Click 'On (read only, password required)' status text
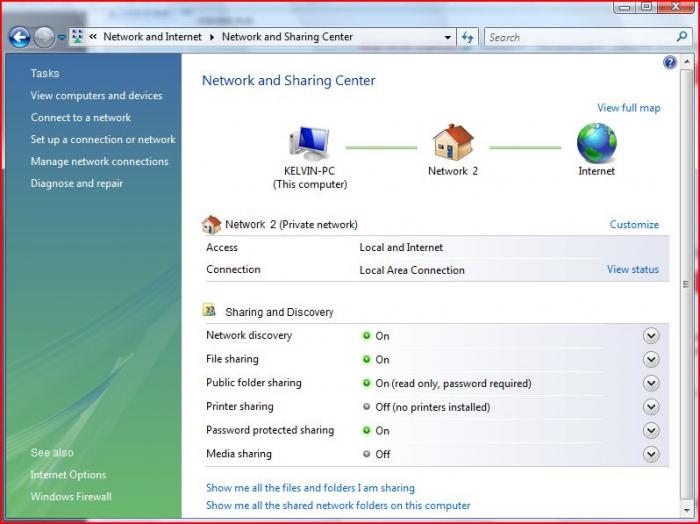The height and width of the screenshot is (524, 700). click(453, 383)
